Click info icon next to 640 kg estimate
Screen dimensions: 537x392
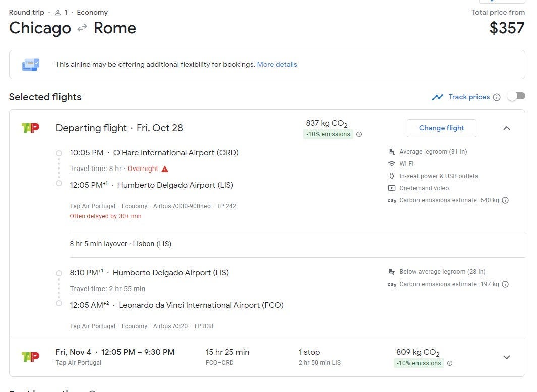click(505, 200)
